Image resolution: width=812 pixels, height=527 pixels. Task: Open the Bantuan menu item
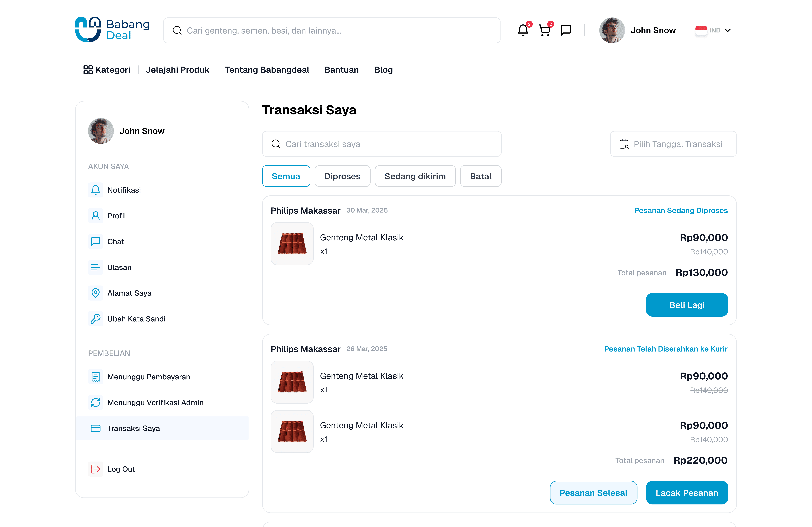[x=341, y=70]
